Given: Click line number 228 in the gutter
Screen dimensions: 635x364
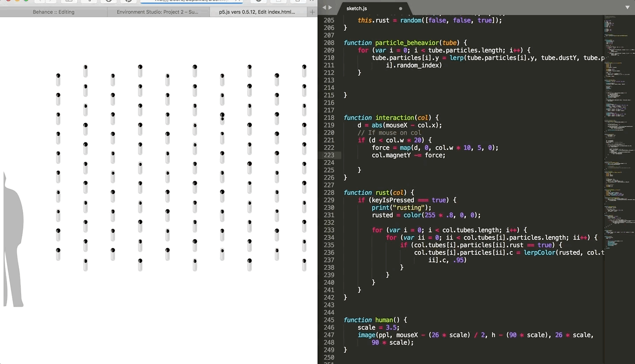Looking at the screenshot, I should point(329,193).
